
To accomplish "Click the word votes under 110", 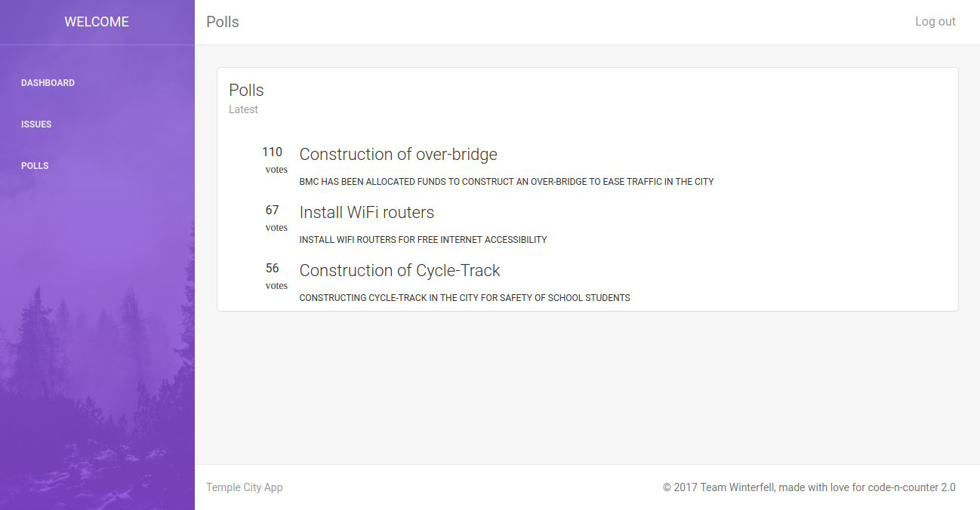I will click(276, 170).
